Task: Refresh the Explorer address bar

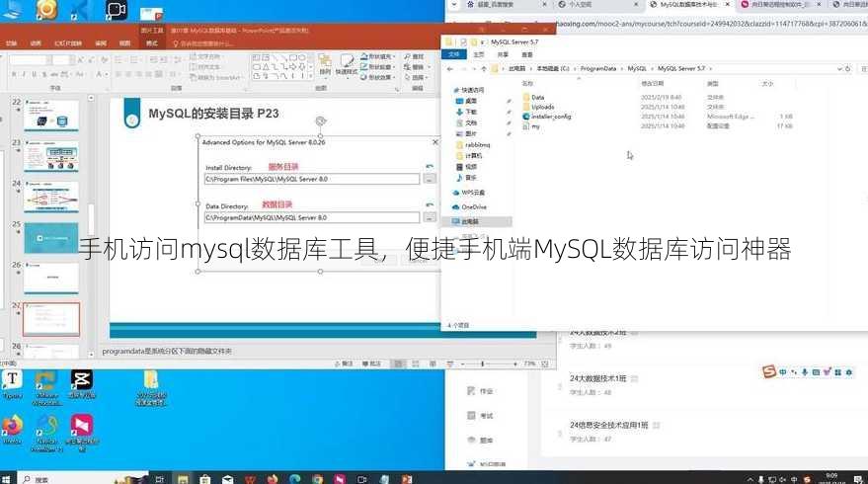Action: (x=847, y=69)
